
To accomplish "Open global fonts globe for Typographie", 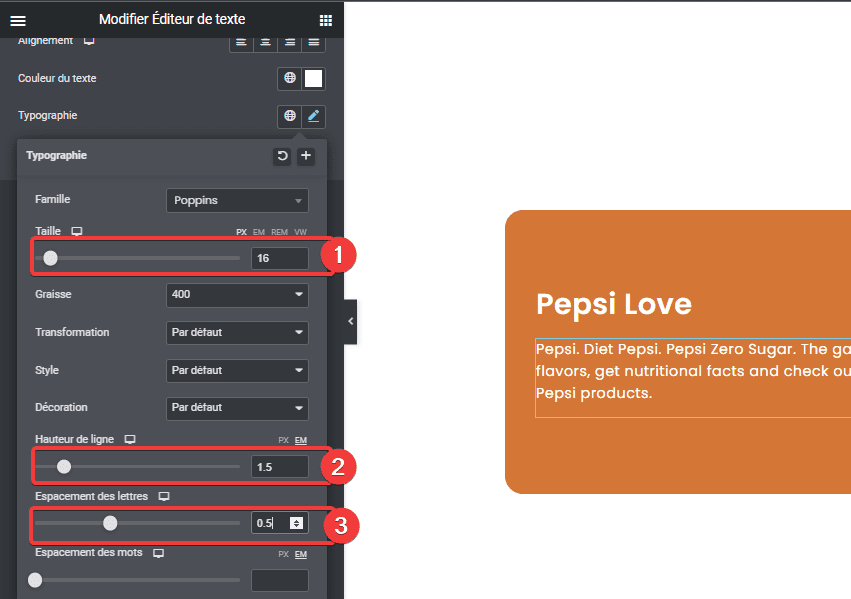I will click(x=290, y=116).
